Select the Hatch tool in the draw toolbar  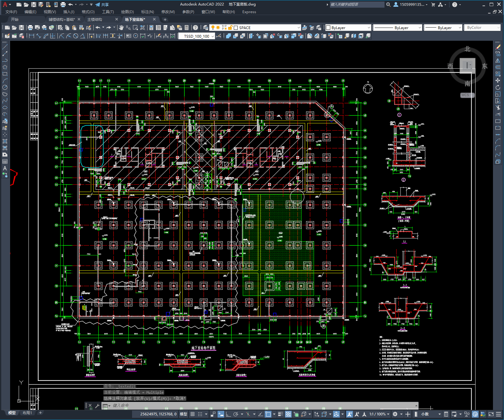tap(5, 141)
